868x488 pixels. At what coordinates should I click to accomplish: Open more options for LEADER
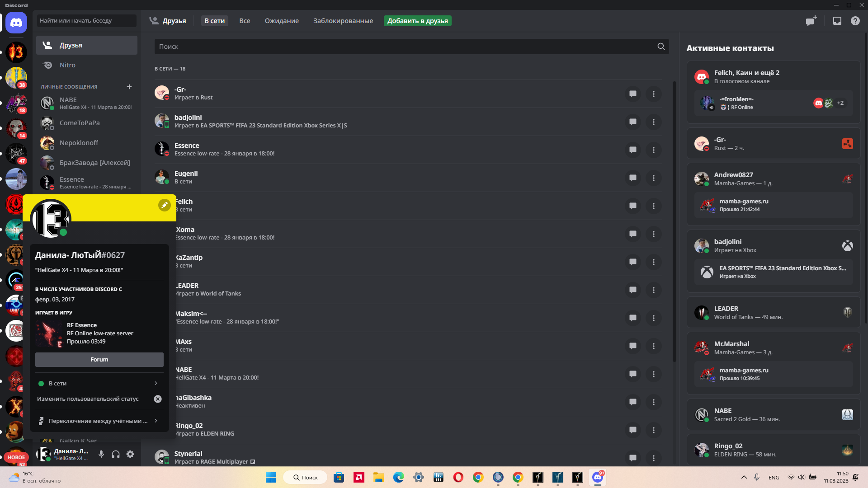coord(654,290)
